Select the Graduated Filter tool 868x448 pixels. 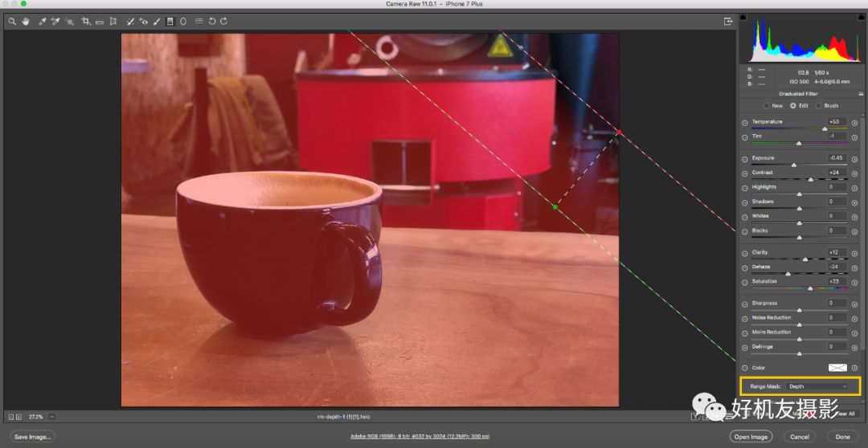click(170, 22)
